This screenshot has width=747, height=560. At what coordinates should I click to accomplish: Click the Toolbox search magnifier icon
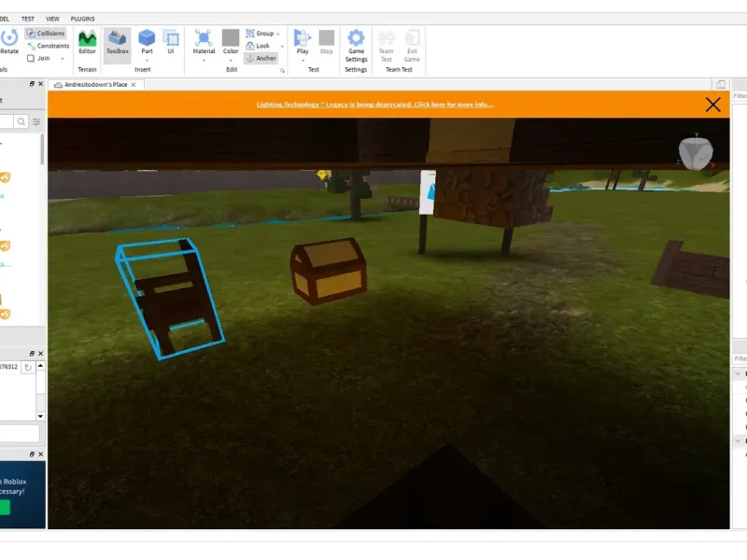click(21, 122)
